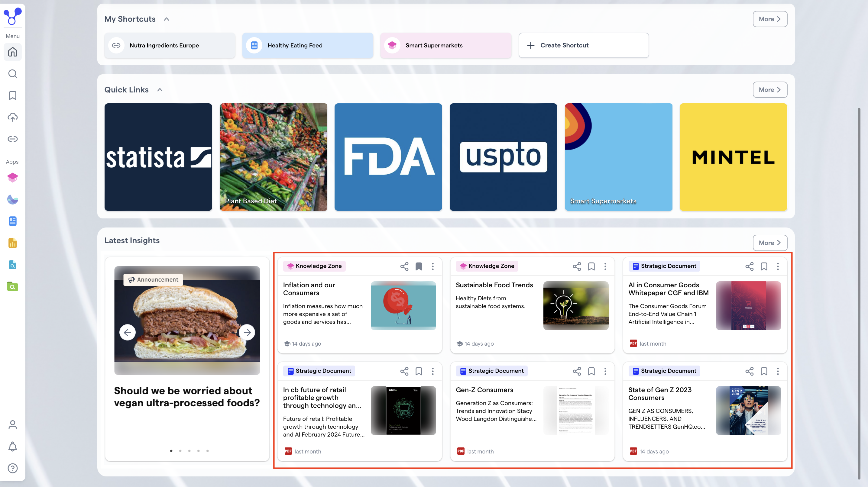
Task: Launch the green folder search app icon
Action: coord(12,287)
